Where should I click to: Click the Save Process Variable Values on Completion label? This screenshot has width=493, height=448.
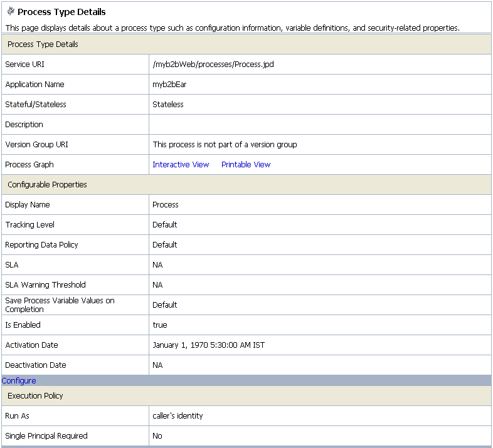pyautogui.click(x=60, y=305)
